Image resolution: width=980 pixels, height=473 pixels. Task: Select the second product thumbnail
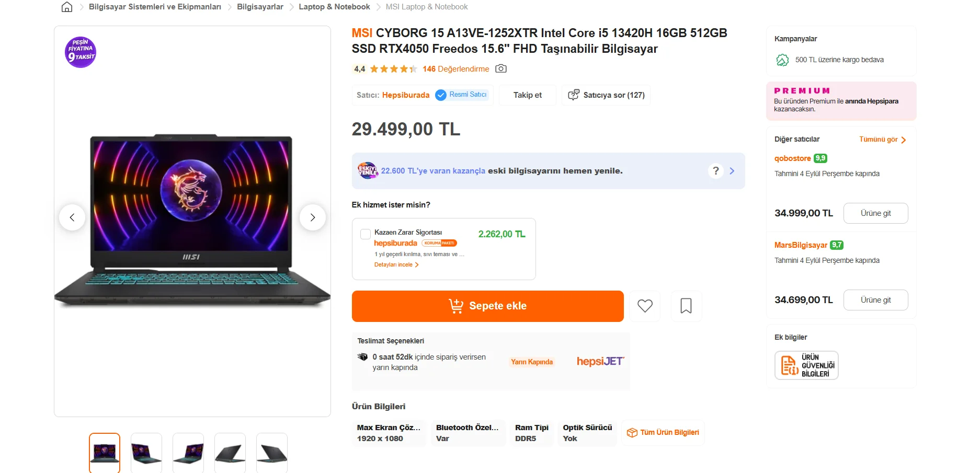pos(146,453)
